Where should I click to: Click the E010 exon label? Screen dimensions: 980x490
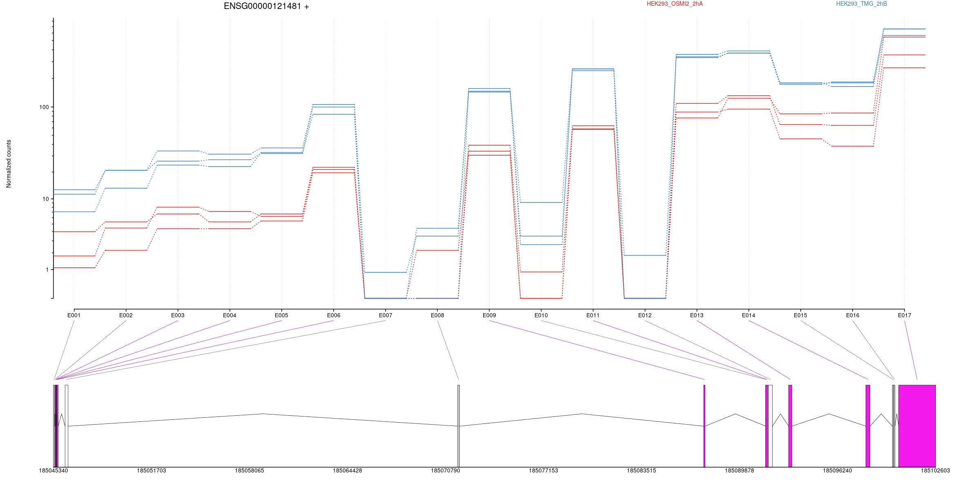541,315
